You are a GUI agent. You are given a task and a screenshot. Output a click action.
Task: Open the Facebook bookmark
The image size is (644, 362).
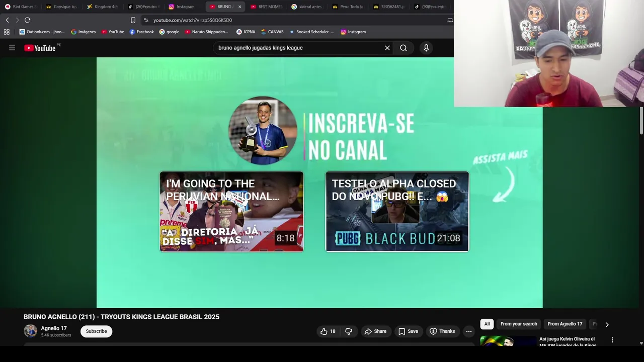[x=142, y=32]
